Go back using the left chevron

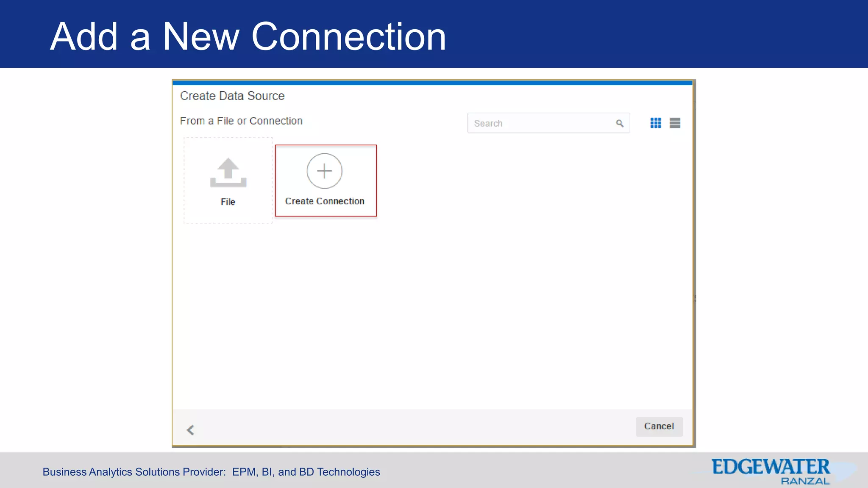click(191, 430)
